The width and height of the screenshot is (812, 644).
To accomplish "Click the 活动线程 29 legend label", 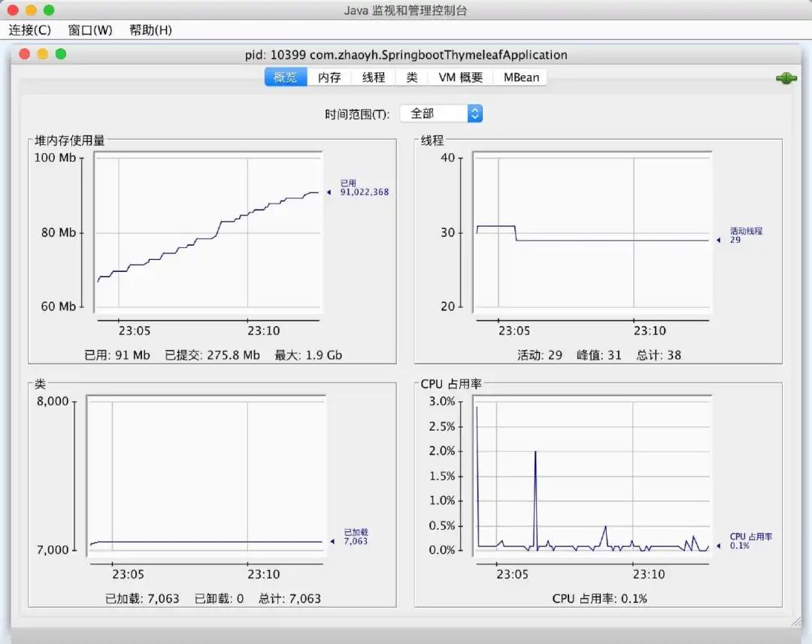I will 746,235.
